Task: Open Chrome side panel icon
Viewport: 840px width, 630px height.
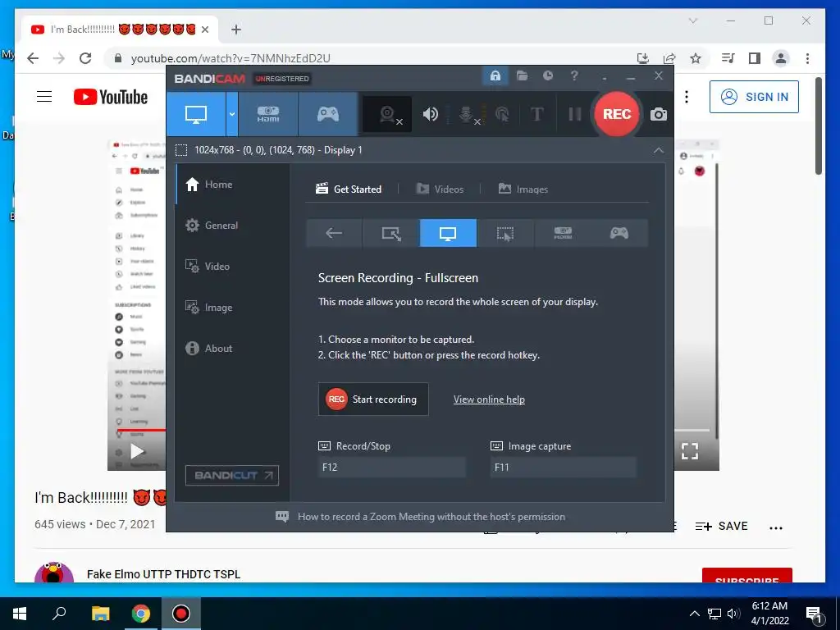Action: click(x=755, y=58)
